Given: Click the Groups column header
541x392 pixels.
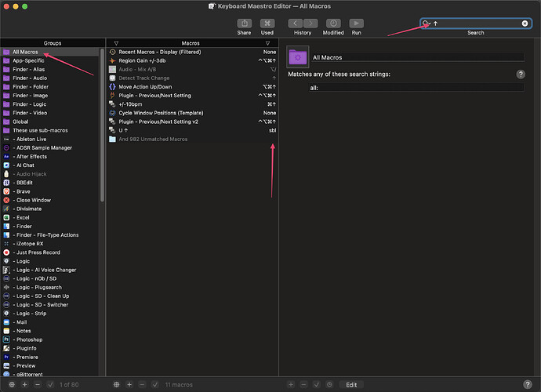Looking at the screenshot, I should click(53, 43).
